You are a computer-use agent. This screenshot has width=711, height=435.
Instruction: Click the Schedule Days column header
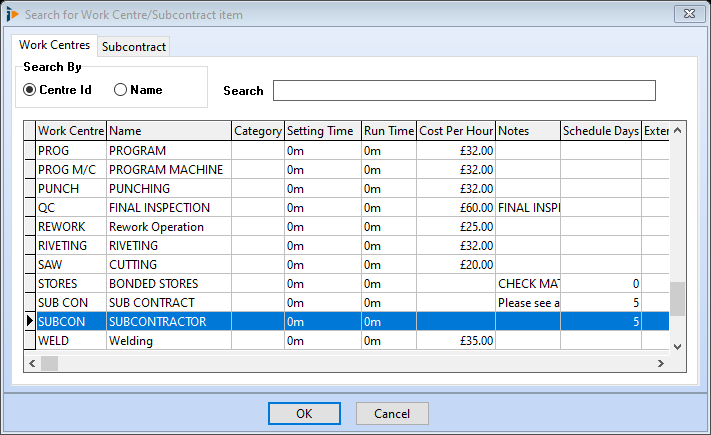599,131
